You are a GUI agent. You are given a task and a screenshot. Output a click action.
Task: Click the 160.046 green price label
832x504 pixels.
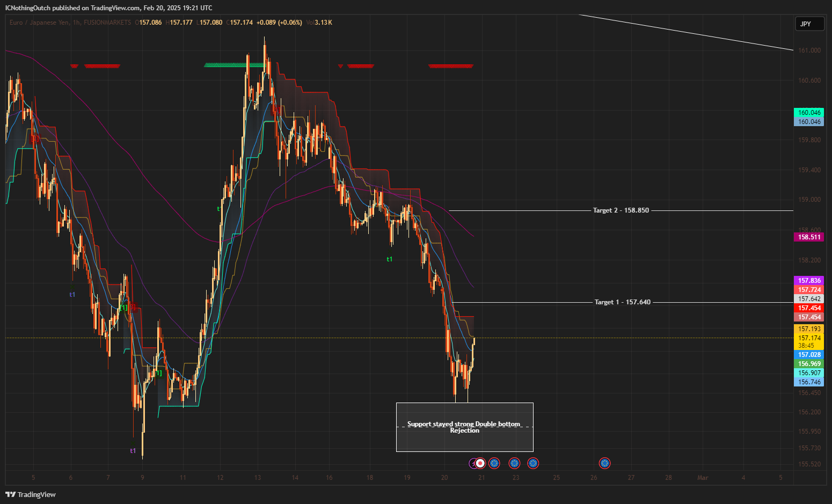809,113
